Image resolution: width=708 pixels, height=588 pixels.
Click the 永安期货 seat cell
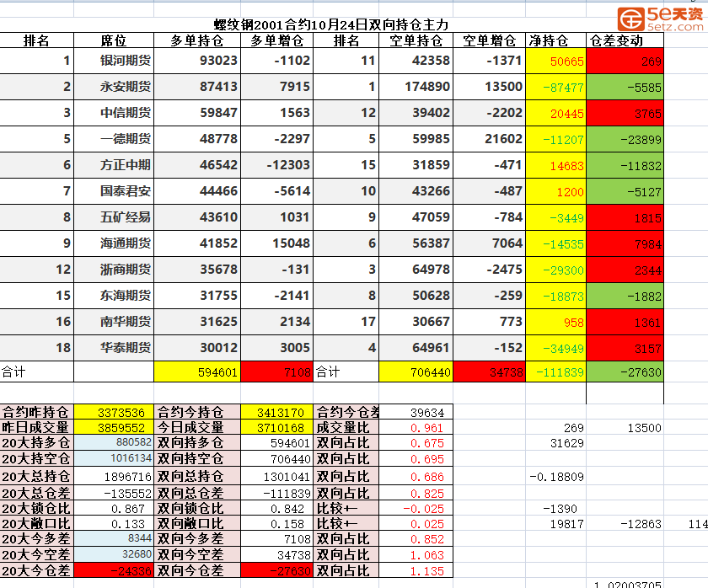click(x=114, y=87)
